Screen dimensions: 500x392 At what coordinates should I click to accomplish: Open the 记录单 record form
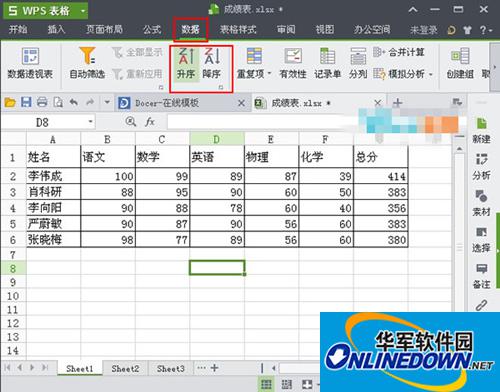coord(327,63)
